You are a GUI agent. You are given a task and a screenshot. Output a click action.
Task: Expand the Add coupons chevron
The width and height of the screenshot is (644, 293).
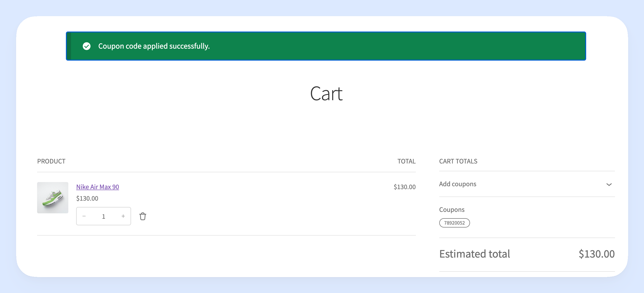609,184
